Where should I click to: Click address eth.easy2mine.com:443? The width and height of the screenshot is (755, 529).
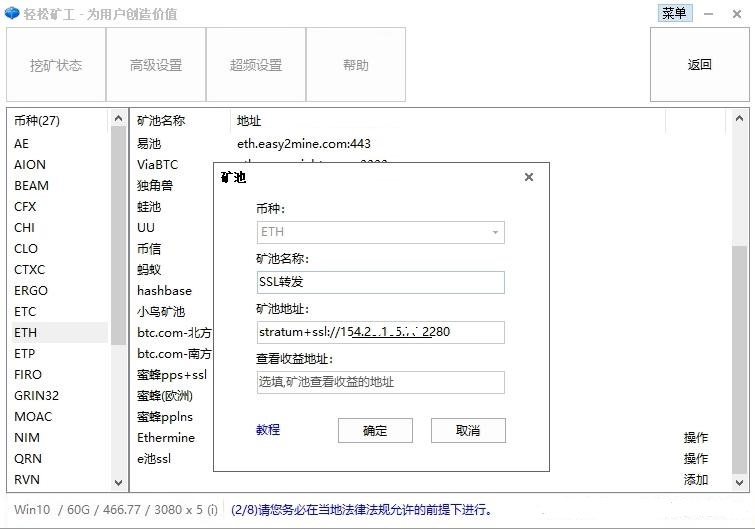[304, 143]
